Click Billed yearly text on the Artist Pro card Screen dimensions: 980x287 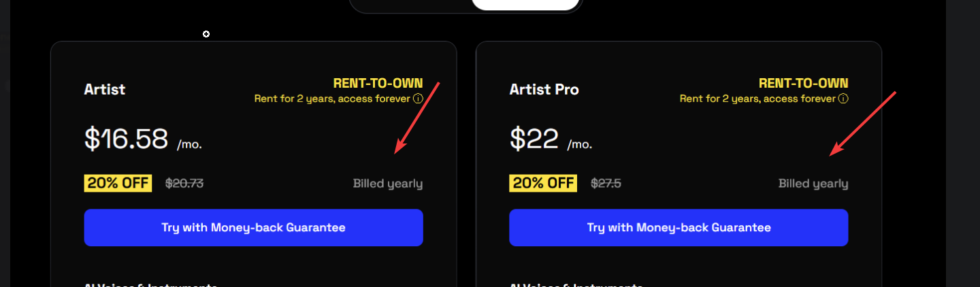(813, 184)
